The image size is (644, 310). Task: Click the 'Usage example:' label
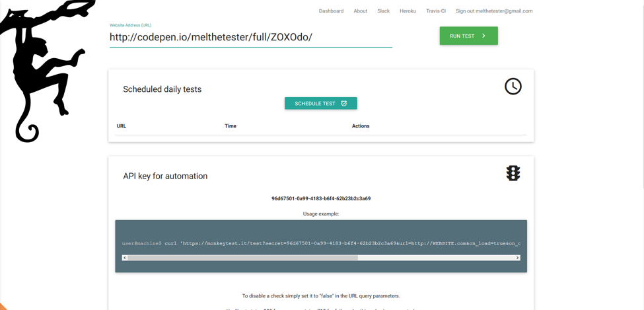point(321,213)
